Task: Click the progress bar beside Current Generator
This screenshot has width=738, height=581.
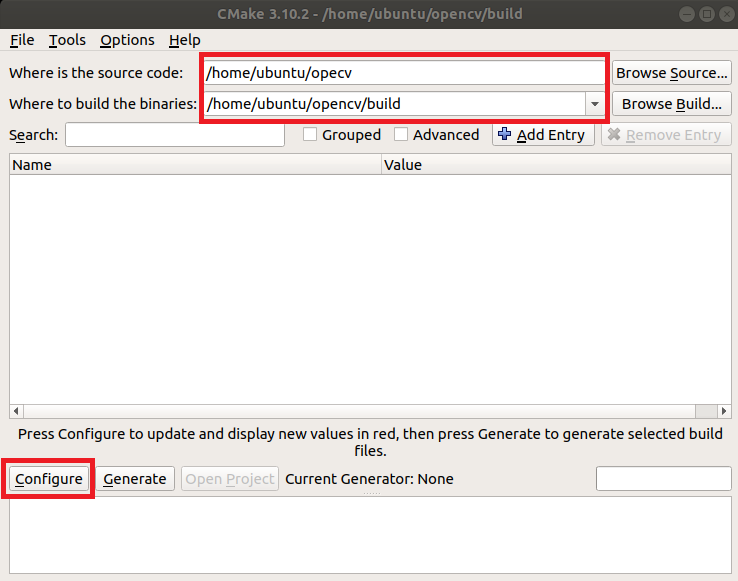Action: pyautogui.click(x=664, y=479)
